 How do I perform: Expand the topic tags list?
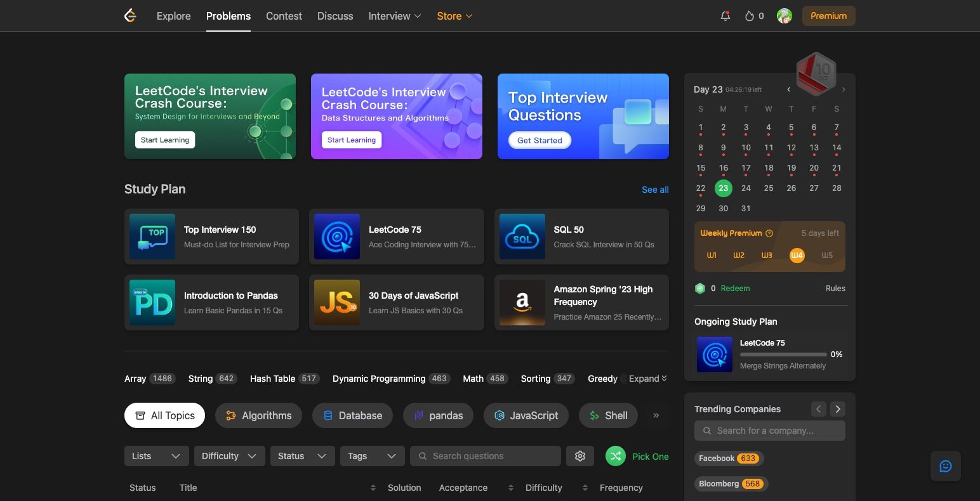pos(647,379)
